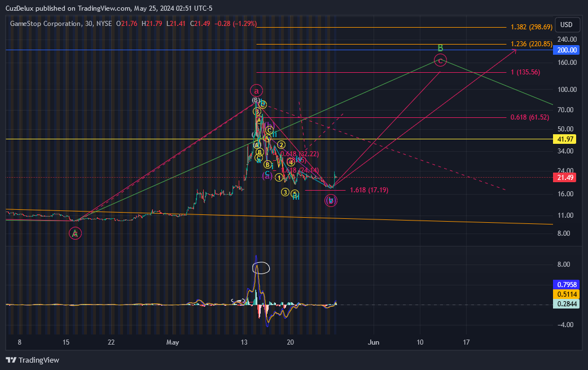Click the 160.00 price axis tick
The width and height of the screenshot is (588, 370).
[x=567, y=63]
